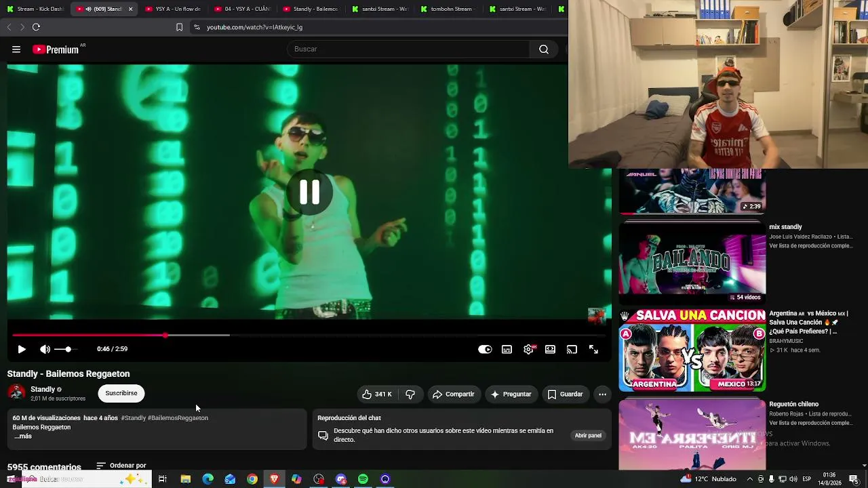Toggle the autoplay switch
Image resolution: width=868 pixels, height=488 pixels.
click(x=485, y=349)
